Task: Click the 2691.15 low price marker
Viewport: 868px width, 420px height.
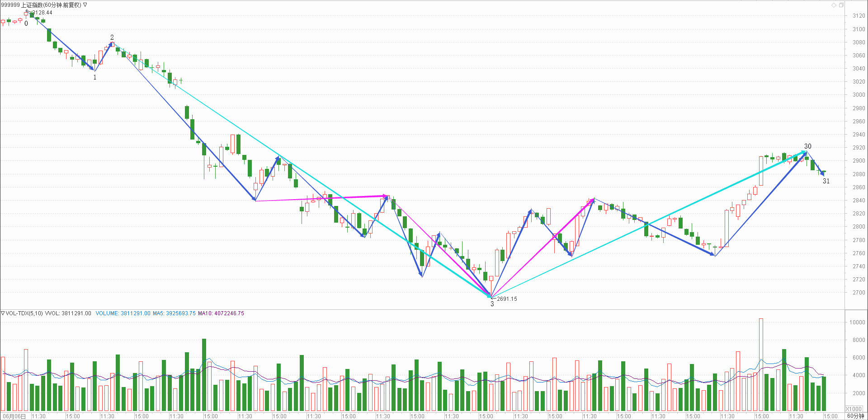Action: pos(507,299)
